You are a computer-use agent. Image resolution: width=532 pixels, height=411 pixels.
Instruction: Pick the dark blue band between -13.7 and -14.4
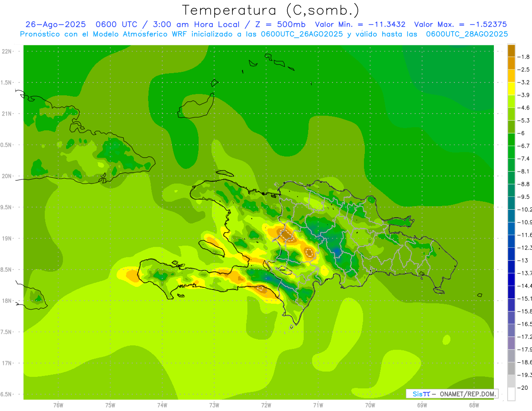[511, 280]
